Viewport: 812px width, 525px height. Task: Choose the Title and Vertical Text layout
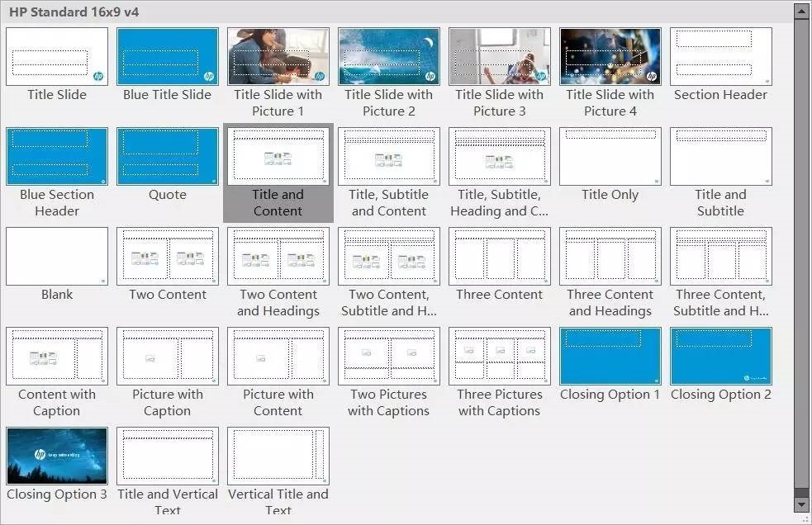pyautogui.click(x=168, y=456)
